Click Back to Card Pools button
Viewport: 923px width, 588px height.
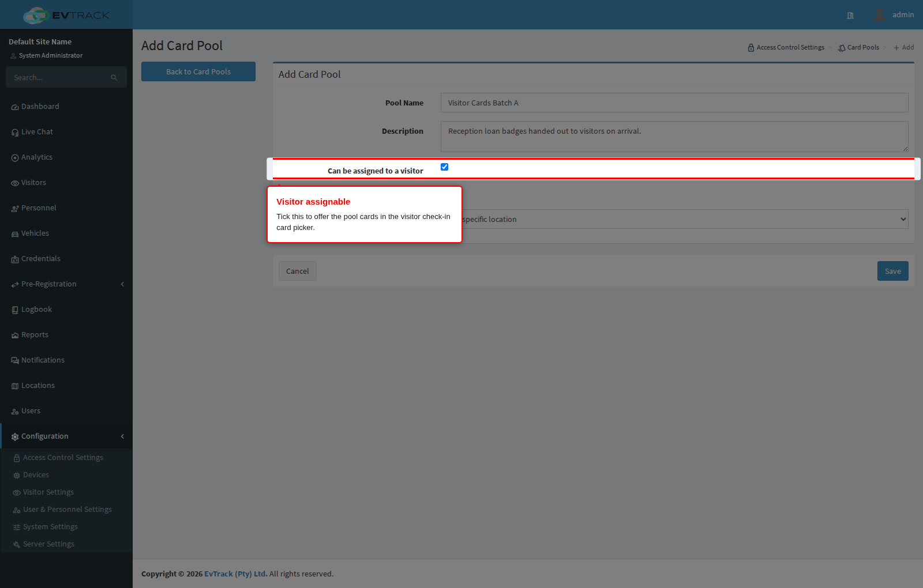[198, 71]
